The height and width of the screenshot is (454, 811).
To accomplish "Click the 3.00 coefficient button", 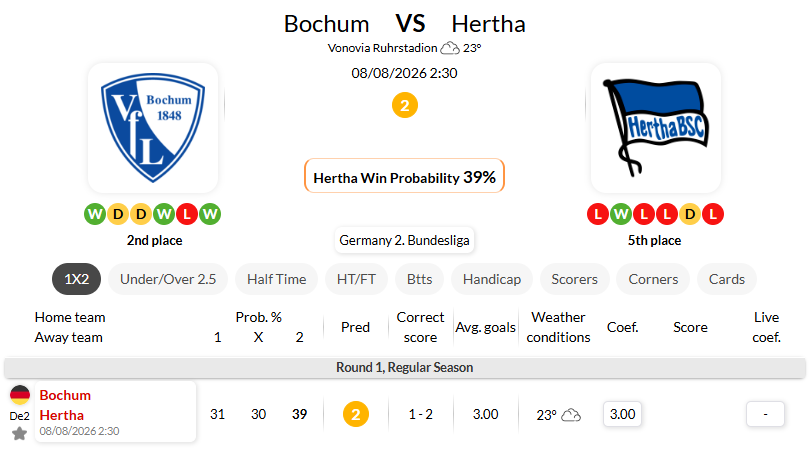I will click(622, 414).
